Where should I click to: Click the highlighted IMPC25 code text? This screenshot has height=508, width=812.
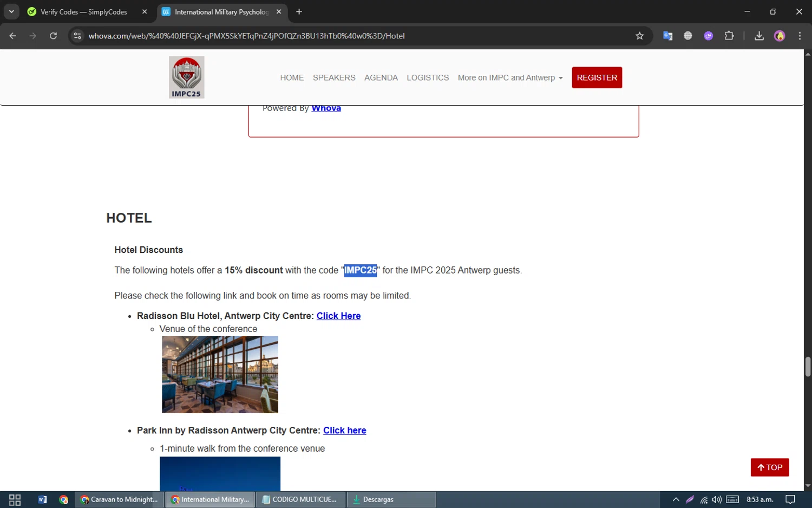361,270
